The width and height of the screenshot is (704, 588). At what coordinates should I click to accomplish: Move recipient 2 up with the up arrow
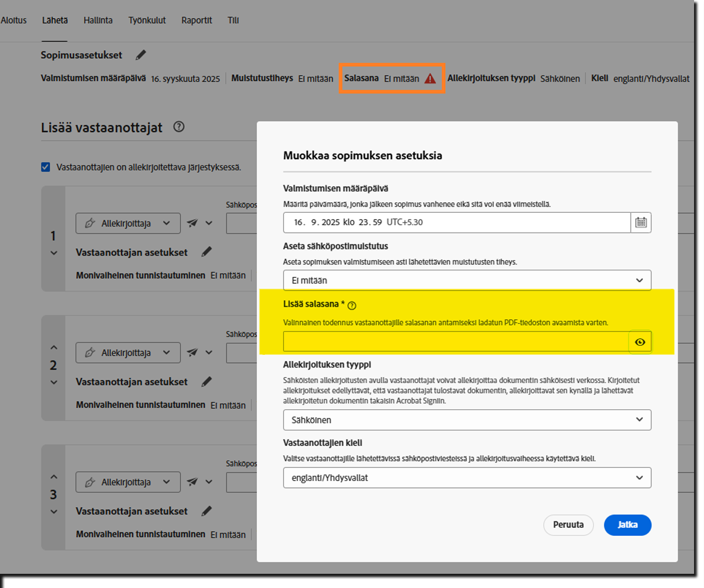pyautogui.click(x=53, y=347)
